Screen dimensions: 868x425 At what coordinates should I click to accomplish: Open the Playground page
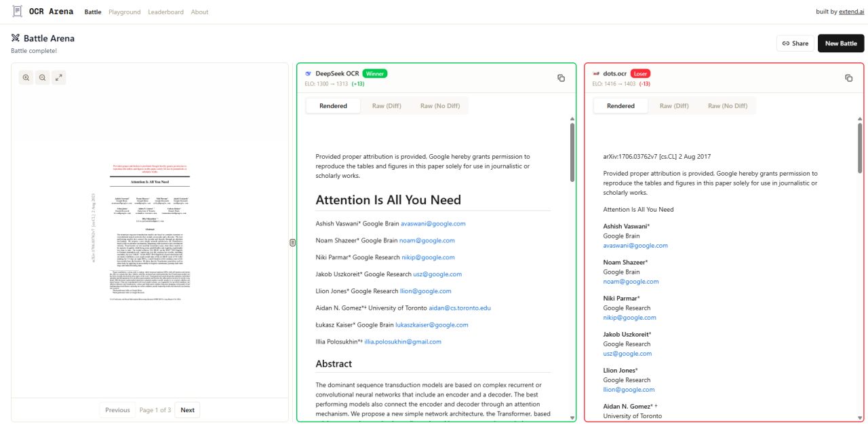click(x=124, y=12)
